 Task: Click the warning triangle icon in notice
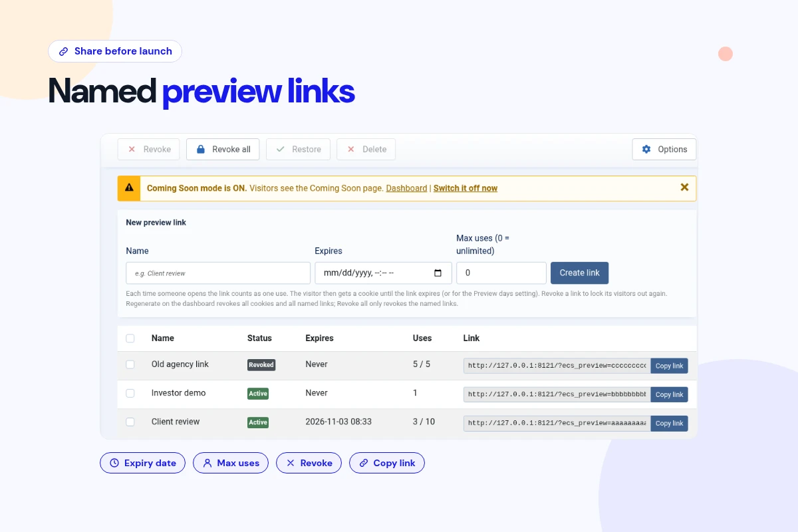[x=129, y=188]
